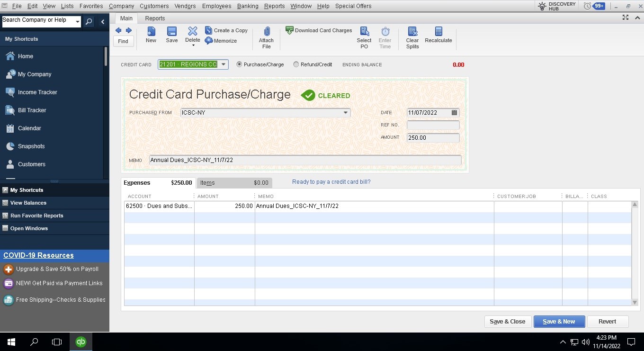Open QuickBooks in the taskbar
Screen dimensions: 644x351
[81, 342]
